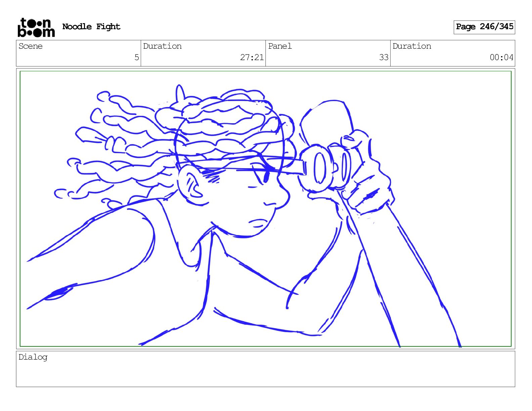Click the storyboard panel drawing
The height and width of the screenshot is (411, 532).
[266, 209]
